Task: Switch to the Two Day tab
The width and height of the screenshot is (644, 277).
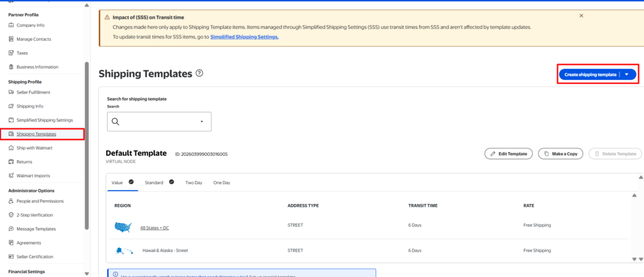Action: click(194, 183)
